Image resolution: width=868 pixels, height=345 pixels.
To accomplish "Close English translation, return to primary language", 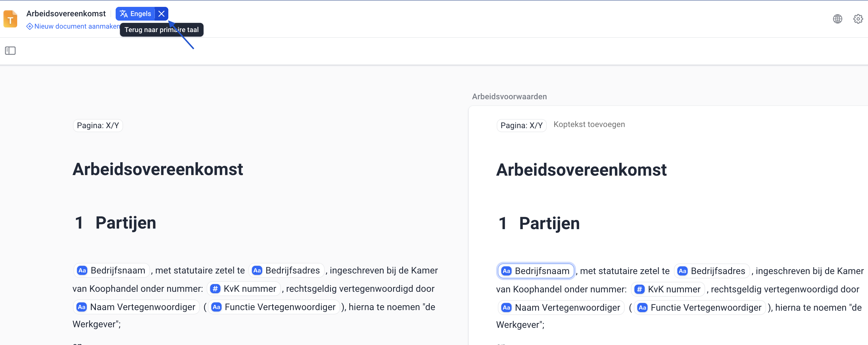I will click(x=161, y=14).
